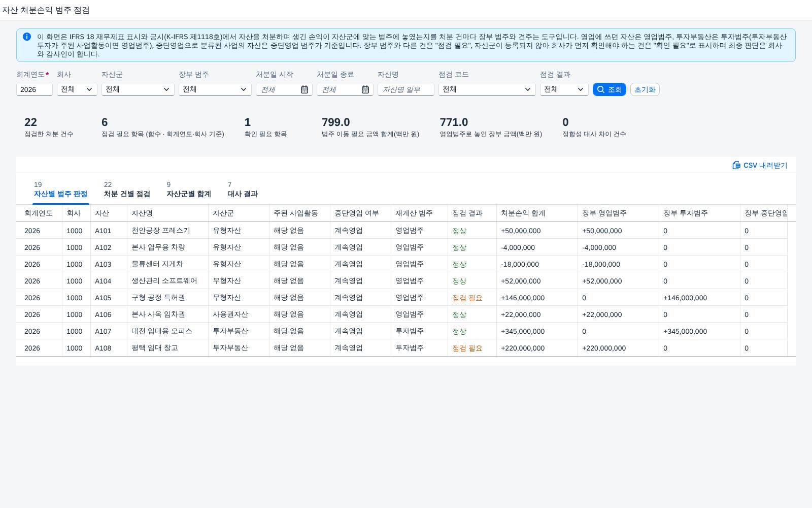
Task: Select the 본사 사옥 임차권 cell
Action: 167,314
